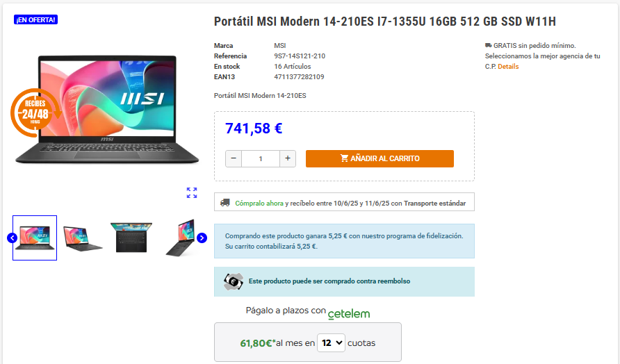The width and height of the screenshot is (620, 364).
Task: Select the top-down keyboard thumbnail
Action: pos(131,238)
